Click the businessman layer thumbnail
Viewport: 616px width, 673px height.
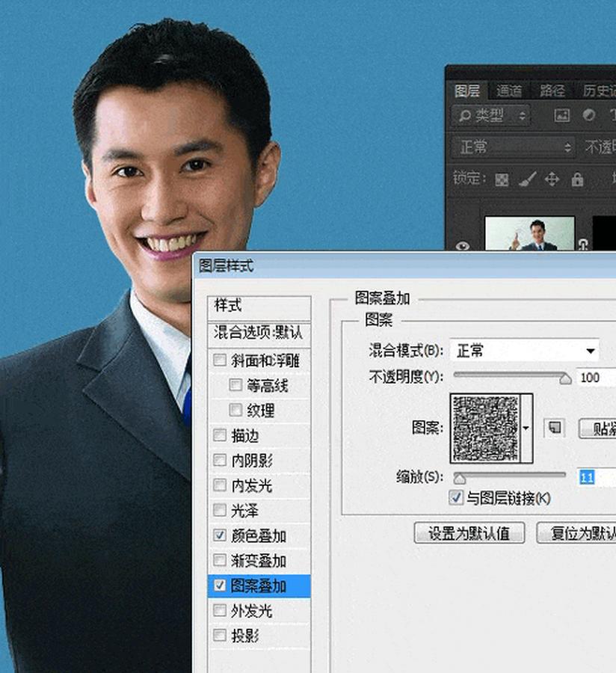[x=531, y=233]
